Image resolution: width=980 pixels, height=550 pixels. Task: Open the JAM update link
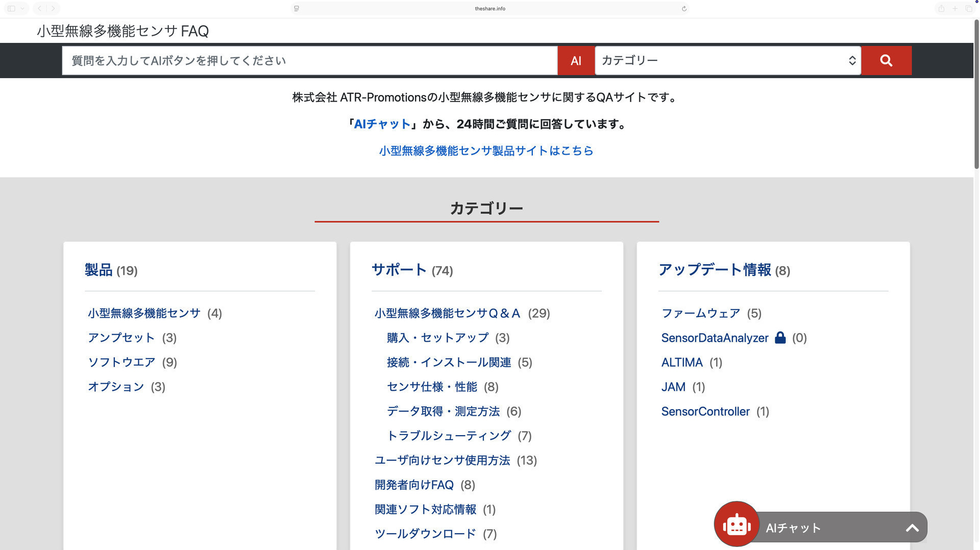point(673,387)
